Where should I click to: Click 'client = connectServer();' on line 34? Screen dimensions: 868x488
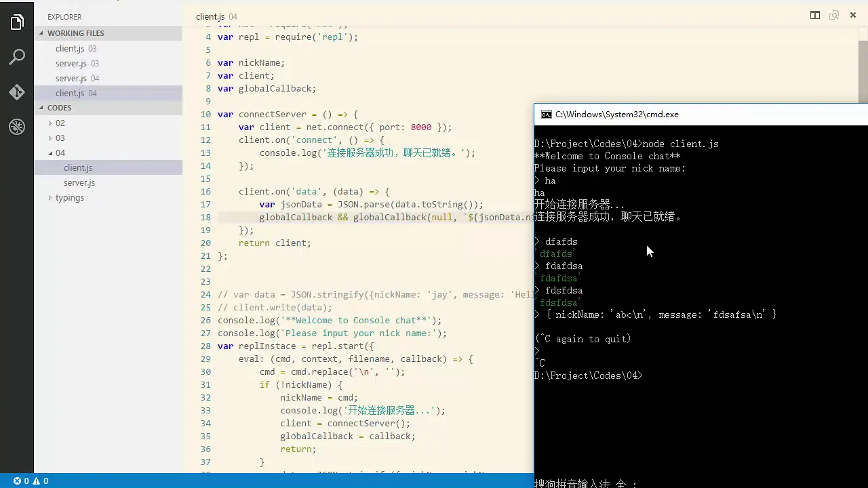pos(345,424)
